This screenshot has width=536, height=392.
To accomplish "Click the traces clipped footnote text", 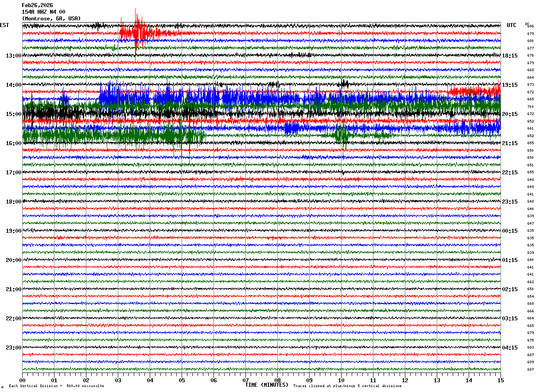I will pos(347,386).
